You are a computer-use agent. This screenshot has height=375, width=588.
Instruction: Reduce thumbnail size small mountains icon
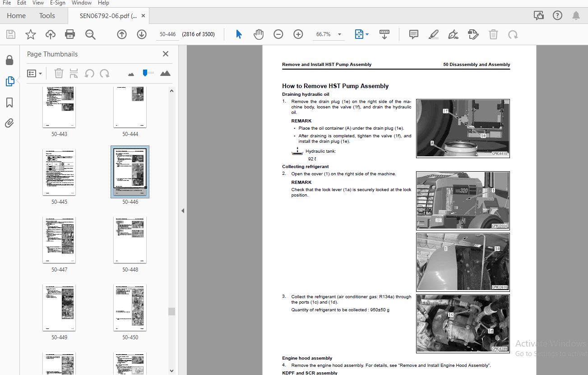coord(131,74)
